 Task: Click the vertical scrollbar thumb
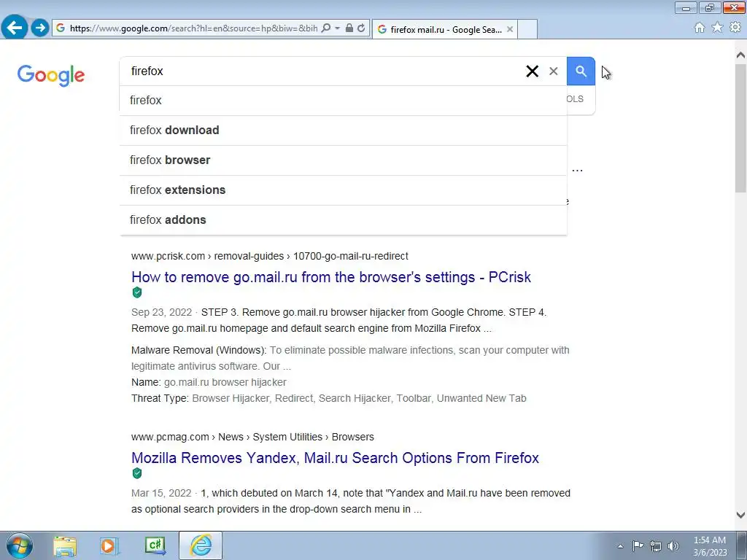point(740,128)
